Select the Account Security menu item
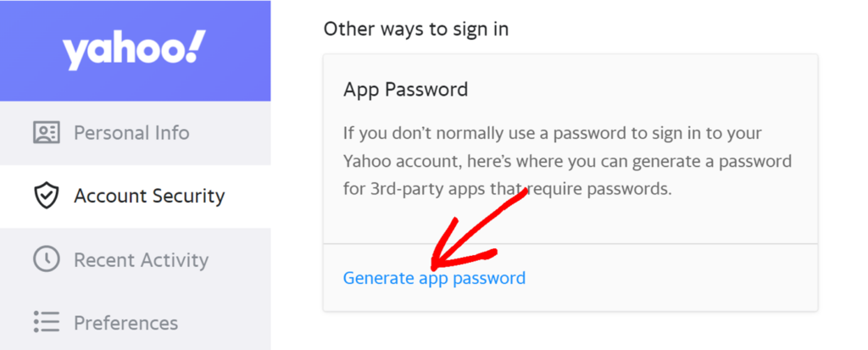Image resolution: width=868 pixels, height=350 pixels. (135, 196)
